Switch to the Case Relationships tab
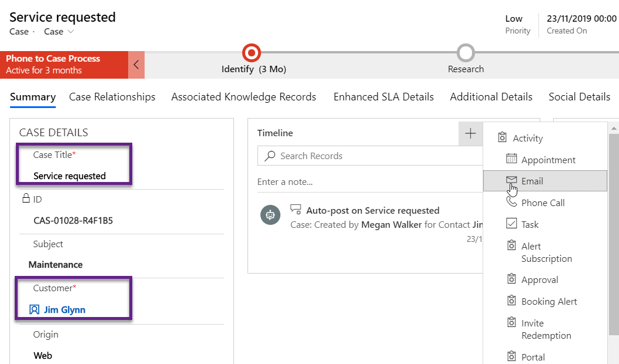 coord(112,97)
